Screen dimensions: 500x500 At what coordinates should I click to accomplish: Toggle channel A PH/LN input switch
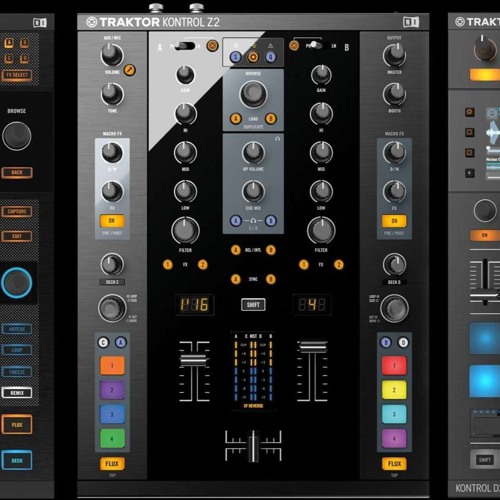184,46
